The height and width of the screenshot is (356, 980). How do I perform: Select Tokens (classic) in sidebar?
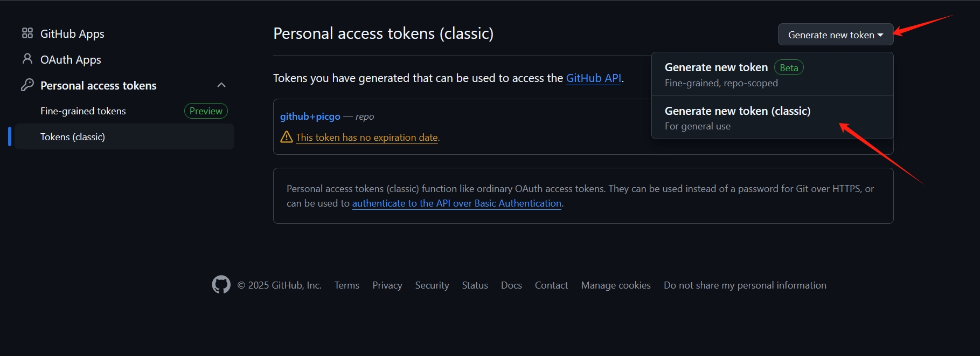[x=73, y=137]
